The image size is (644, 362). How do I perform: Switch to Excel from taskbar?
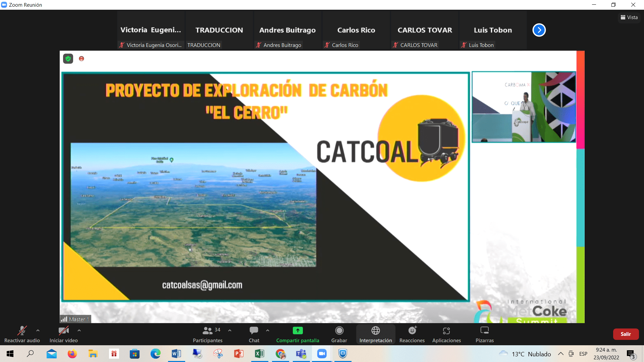[259, 354]
